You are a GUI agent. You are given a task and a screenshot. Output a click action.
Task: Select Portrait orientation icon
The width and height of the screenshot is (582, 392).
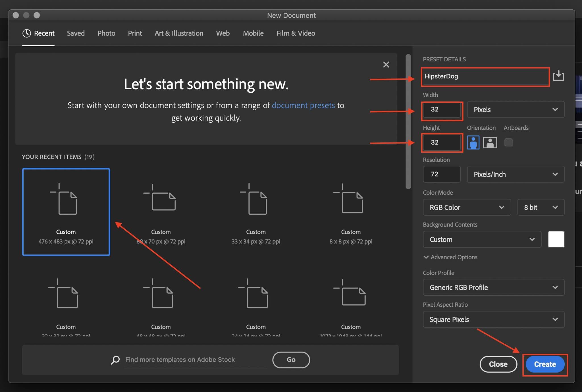(473, 141)
